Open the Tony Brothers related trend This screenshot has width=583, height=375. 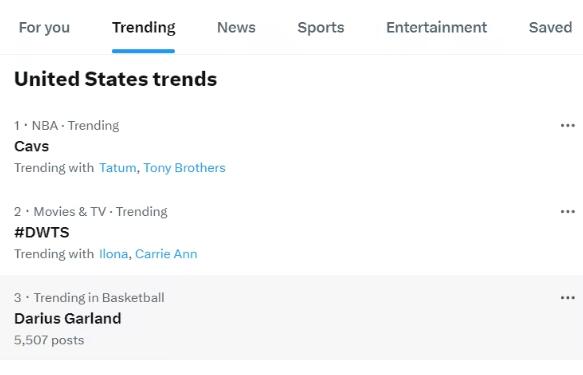point(184,168)
